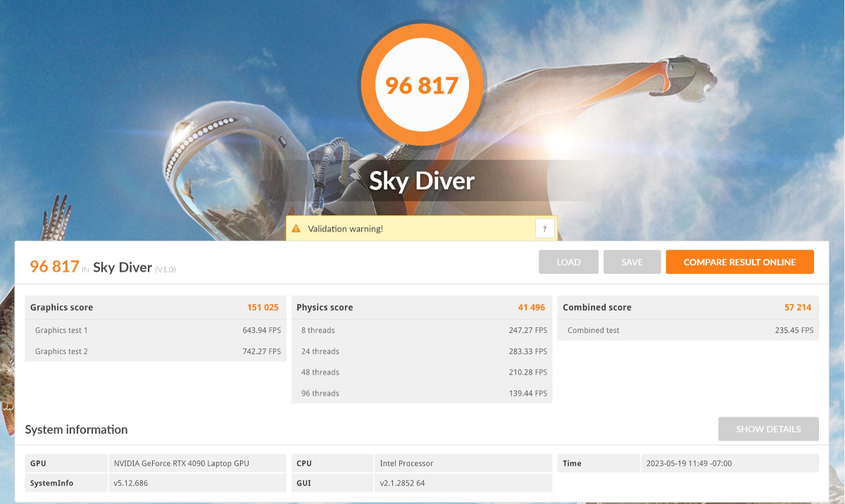Viewport: 845px width, 504px height.
Task: Click the Graphics test 1 row
Action: pyautogui.click(x=155, y=330)
